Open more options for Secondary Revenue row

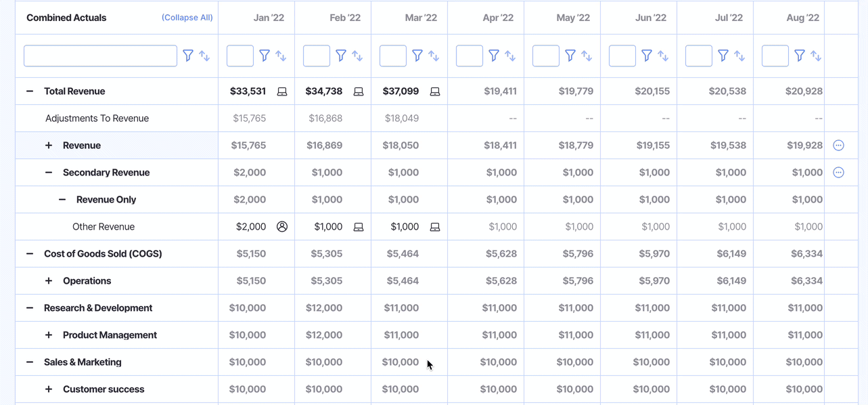tap(838, 173)
